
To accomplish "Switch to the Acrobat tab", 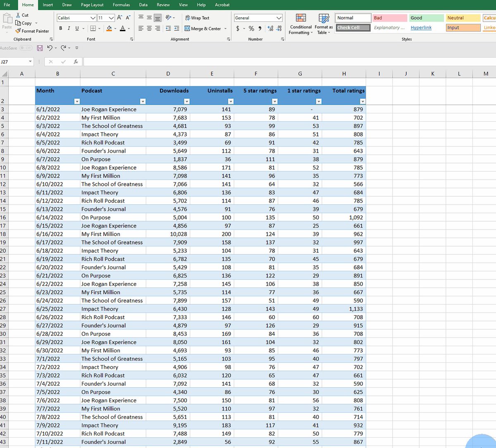I will pyautogui.click(x=222, y=5).
